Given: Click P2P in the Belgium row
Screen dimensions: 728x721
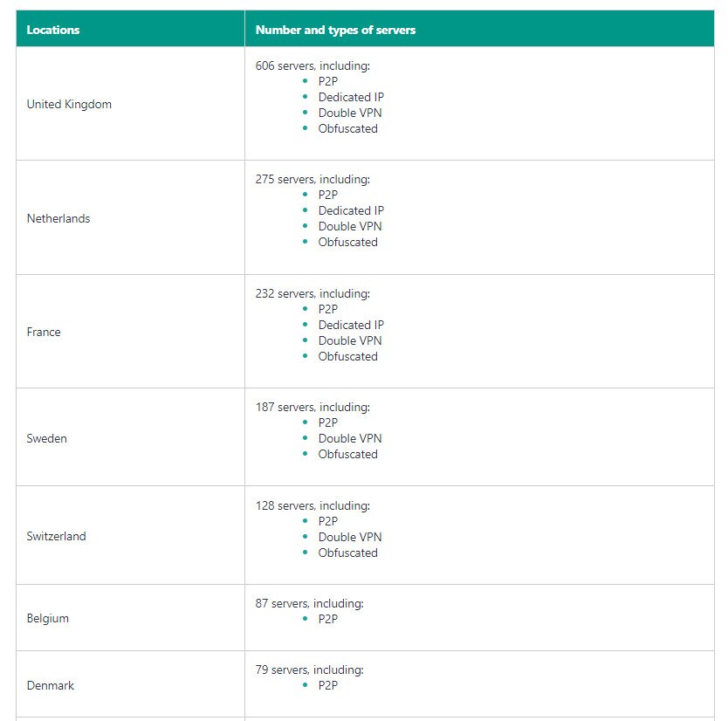Looking at the screenshot, I should click(x=328, y=619).
